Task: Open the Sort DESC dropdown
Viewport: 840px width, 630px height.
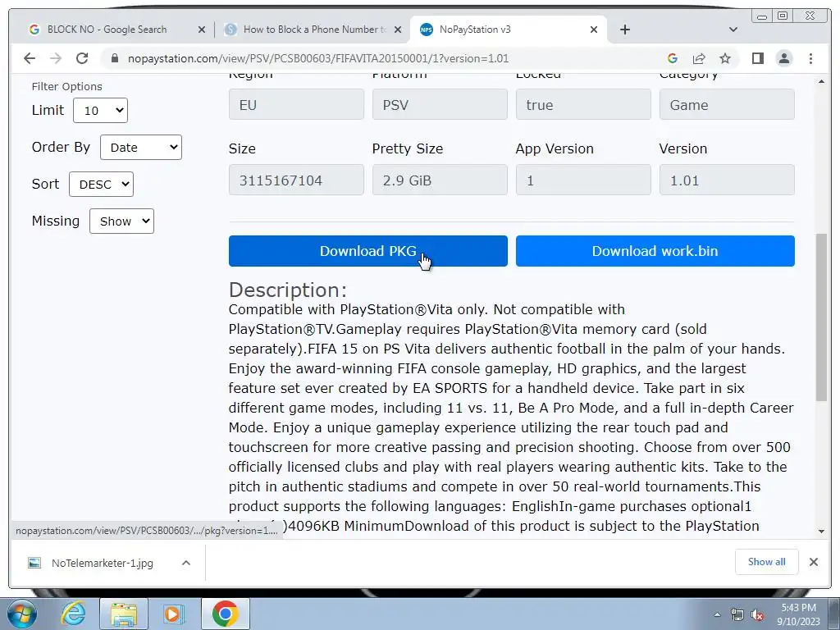Action: (x=101, y=185)
